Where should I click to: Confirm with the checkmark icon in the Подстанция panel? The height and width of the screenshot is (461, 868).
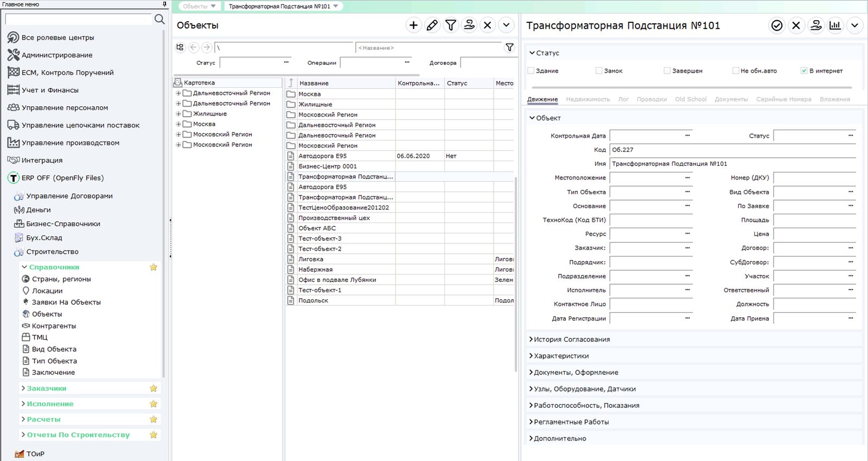click(777, 25)
